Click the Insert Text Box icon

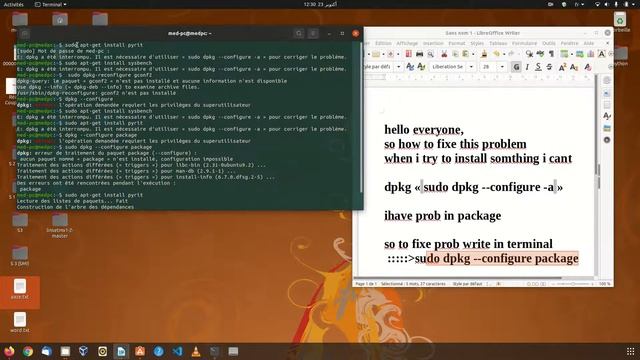601,54
